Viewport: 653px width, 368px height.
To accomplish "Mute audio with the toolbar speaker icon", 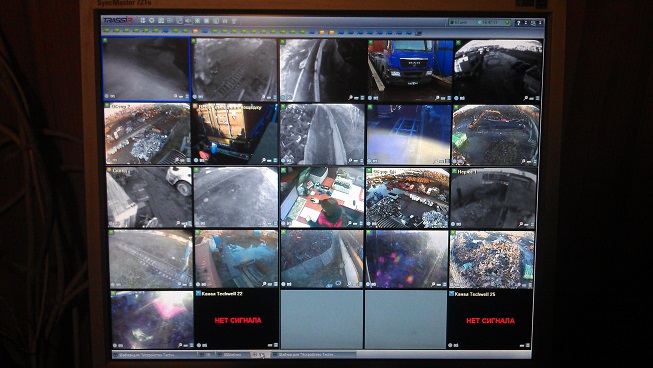I will 188,20.
